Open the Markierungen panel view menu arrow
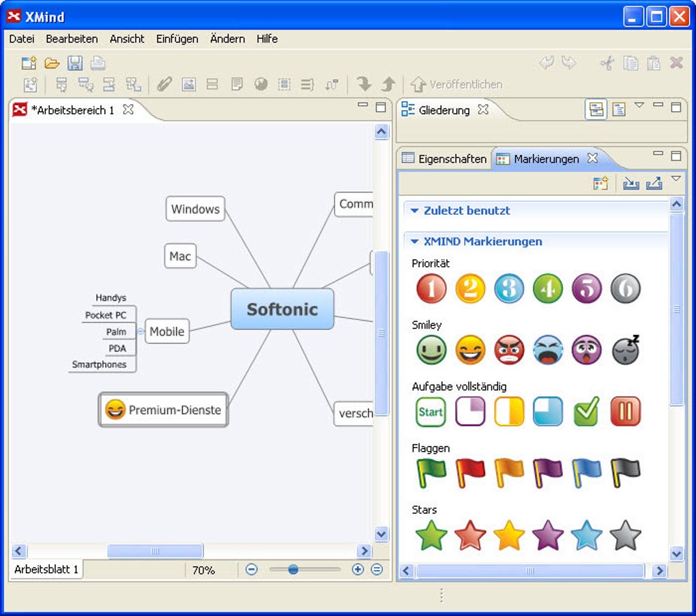 [676, 179]
